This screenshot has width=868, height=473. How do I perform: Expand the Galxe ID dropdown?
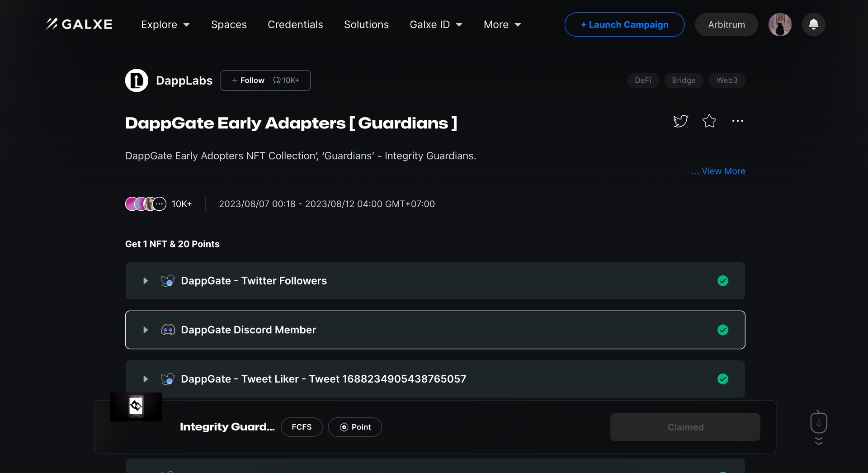point(436,24)
